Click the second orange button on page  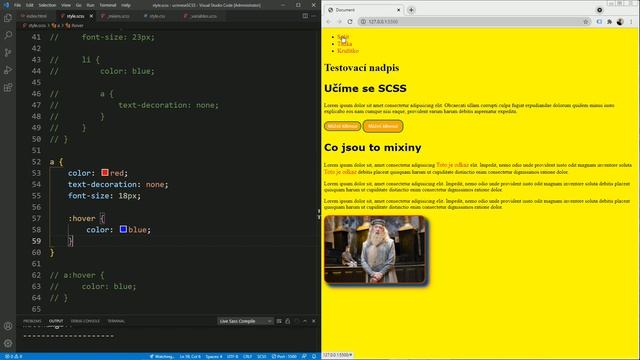pos(383,126)
